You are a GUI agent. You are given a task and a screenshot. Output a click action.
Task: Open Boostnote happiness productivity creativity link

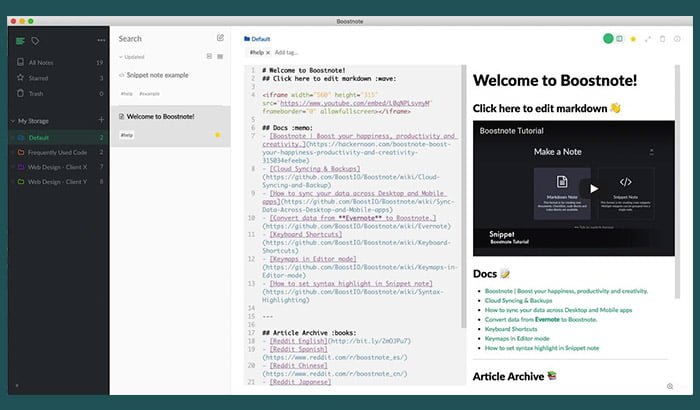point(566,291)
